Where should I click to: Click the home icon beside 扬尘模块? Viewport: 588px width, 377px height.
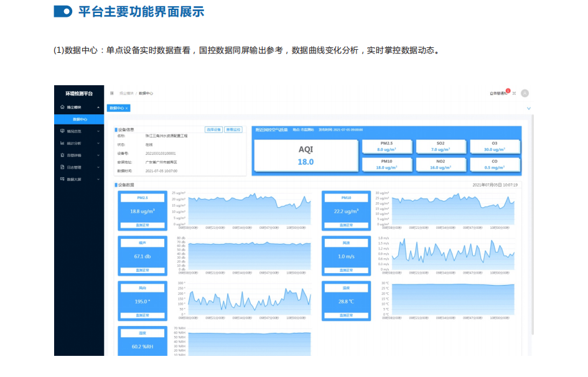(62, 107)
